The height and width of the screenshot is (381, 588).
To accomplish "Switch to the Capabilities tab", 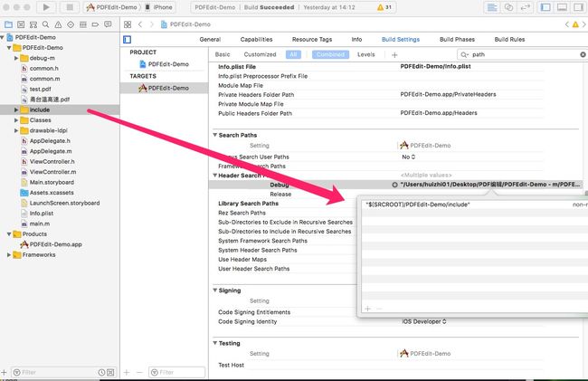I will [256, 40].
